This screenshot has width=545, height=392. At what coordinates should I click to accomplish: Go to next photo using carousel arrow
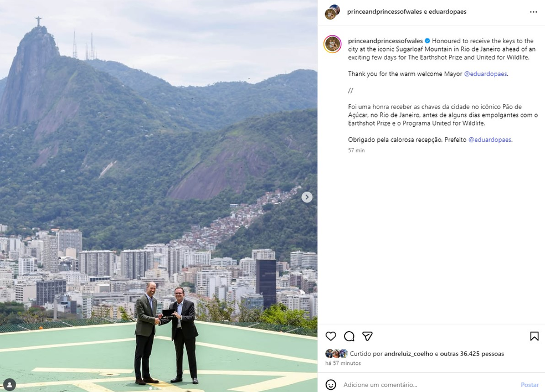pyautogui.click(x=307, y=197)
